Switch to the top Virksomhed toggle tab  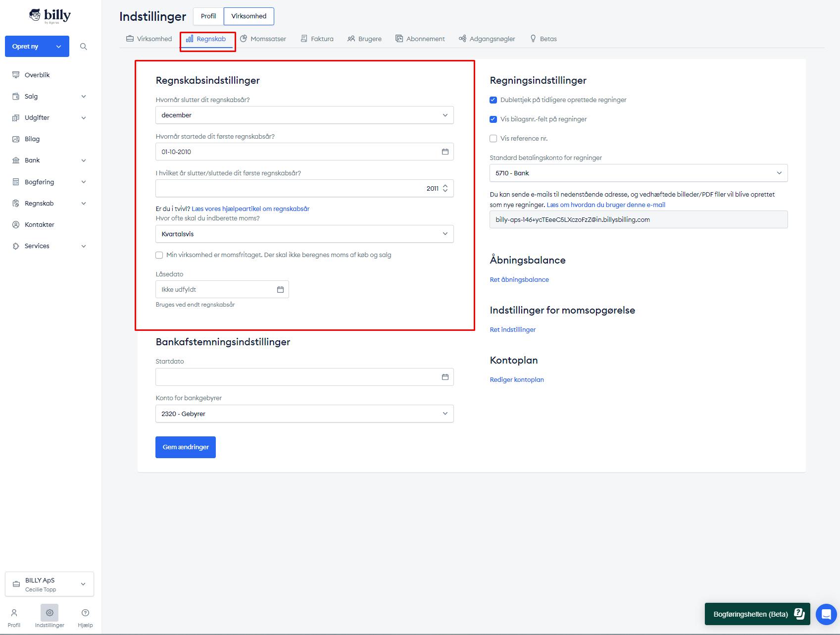click(x=249, y=16)
